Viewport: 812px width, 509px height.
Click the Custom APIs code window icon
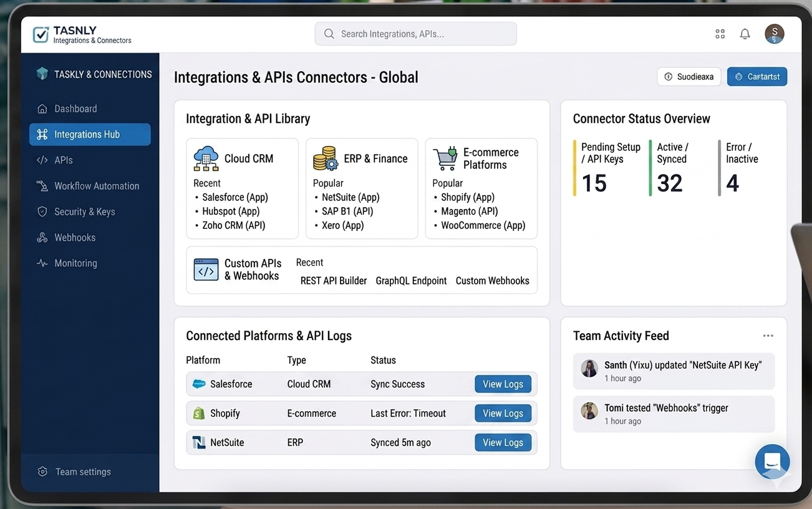point(206,269)
